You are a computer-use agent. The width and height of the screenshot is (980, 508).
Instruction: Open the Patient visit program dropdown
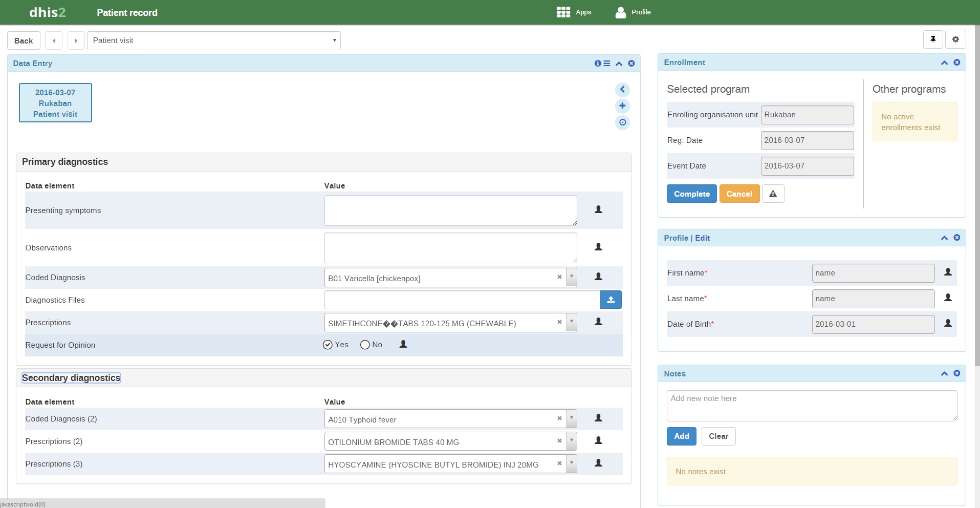pyautogui.click(x=213, y=40)
